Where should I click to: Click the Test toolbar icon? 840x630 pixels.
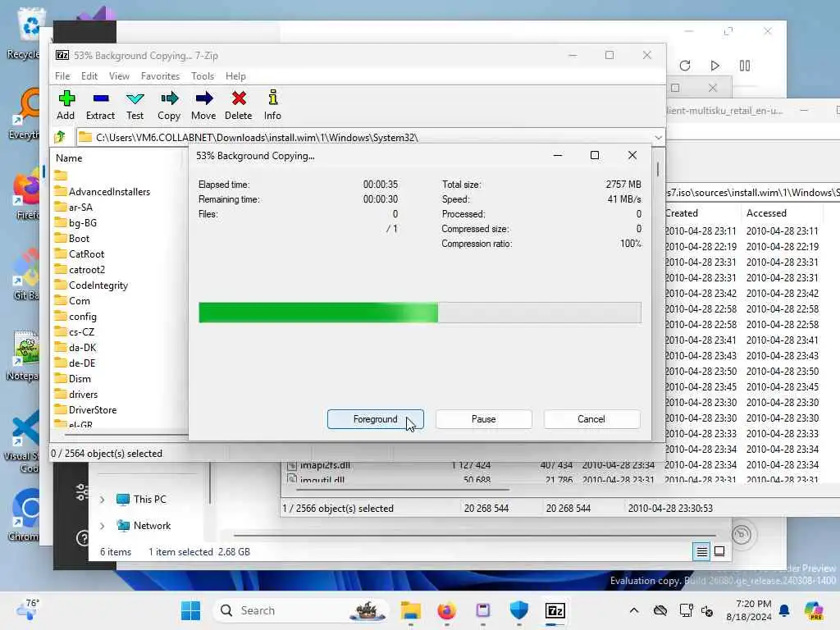135,105
